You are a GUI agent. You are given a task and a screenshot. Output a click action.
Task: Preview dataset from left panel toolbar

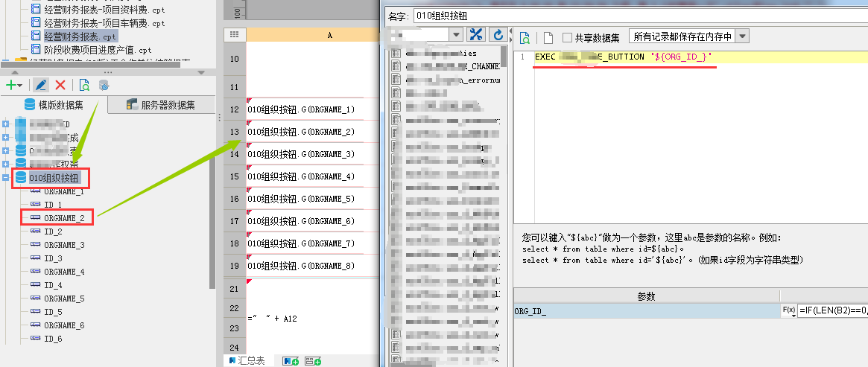pos(84,85)
